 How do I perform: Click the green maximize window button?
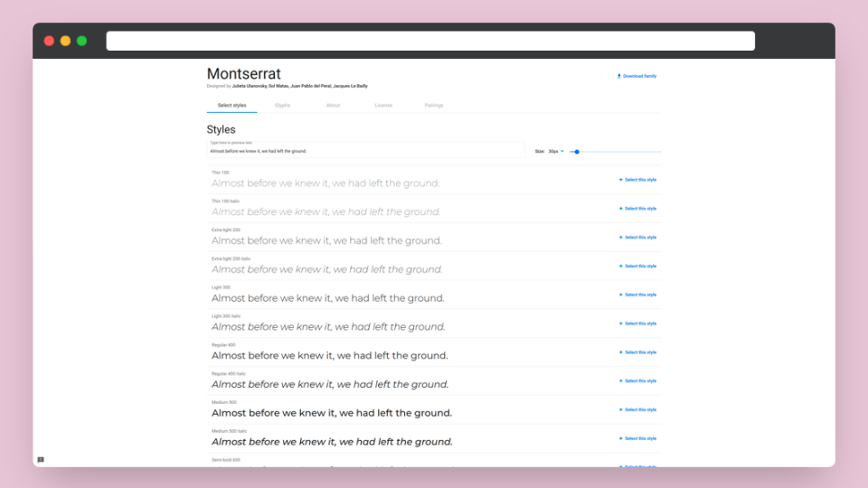point(82,41)
